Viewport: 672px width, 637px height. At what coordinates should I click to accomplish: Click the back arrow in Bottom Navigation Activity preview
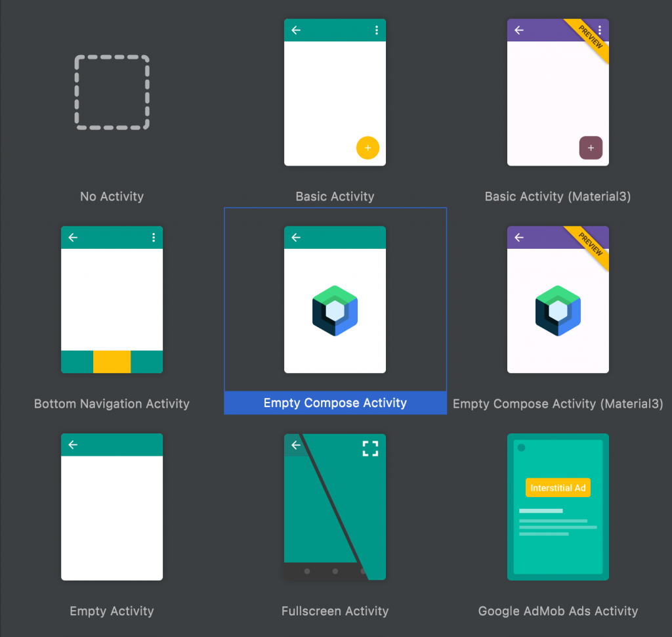[73, 238]
